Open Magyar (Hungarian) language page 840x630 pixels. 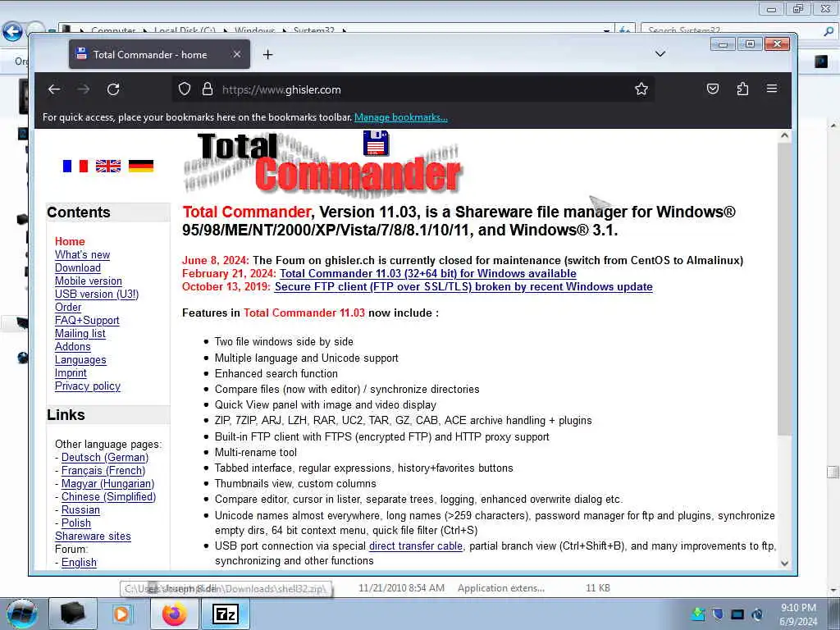coord(107,484)
